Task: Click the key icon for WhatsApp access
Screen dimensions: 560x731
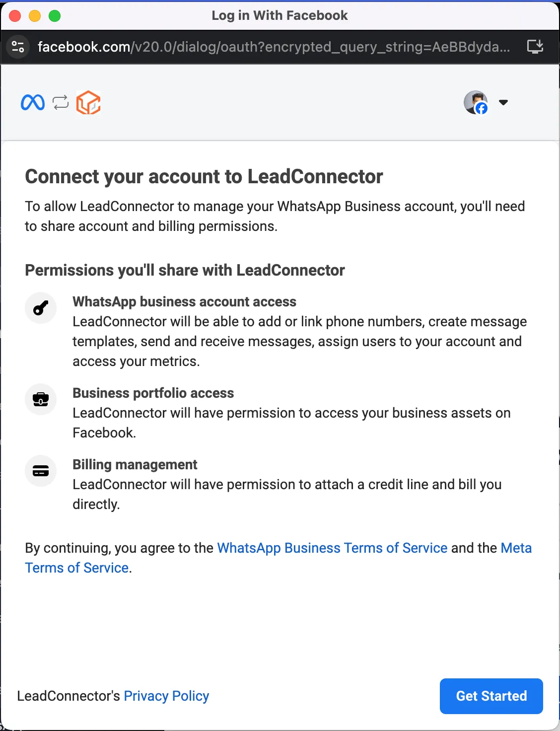Action: 41,308
